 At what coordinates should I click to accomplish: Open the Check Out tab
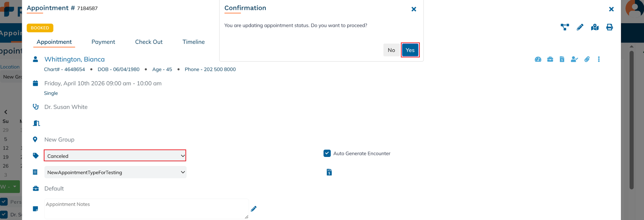tap(149, 42)
